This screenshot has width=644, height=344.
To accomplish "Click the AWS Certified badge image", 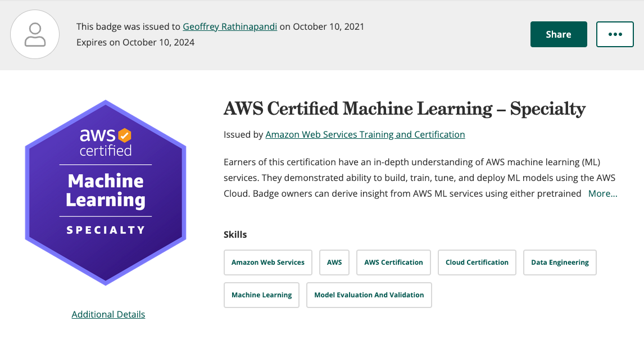I will click(x=105, y=193).
